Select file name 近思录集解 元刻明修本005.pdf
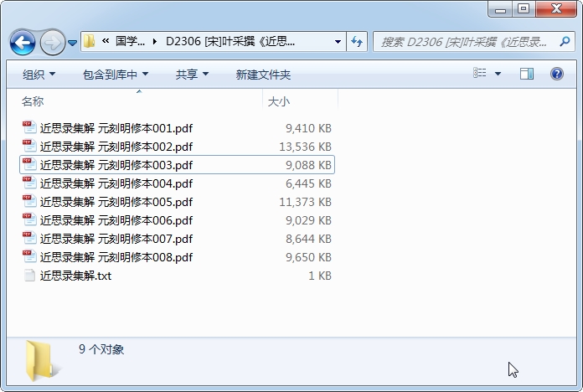The width and height of the screenshot is (583, 392). (x=116, y=202)
